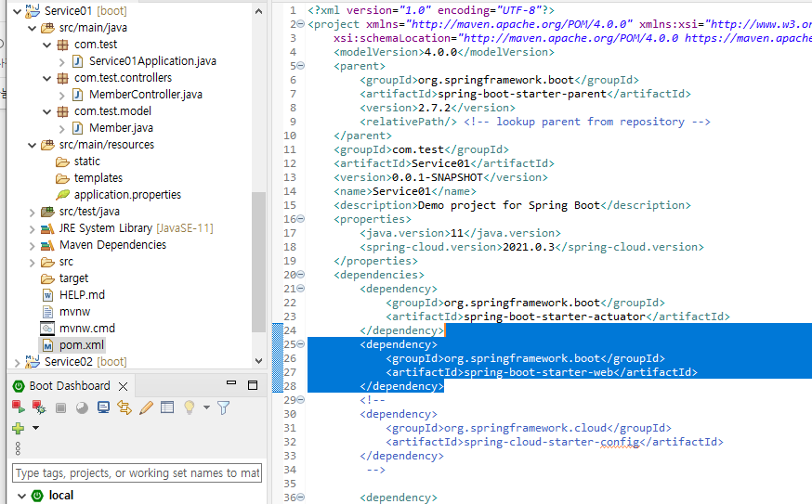Select the Boot Dashboard tab

[70, 386]
